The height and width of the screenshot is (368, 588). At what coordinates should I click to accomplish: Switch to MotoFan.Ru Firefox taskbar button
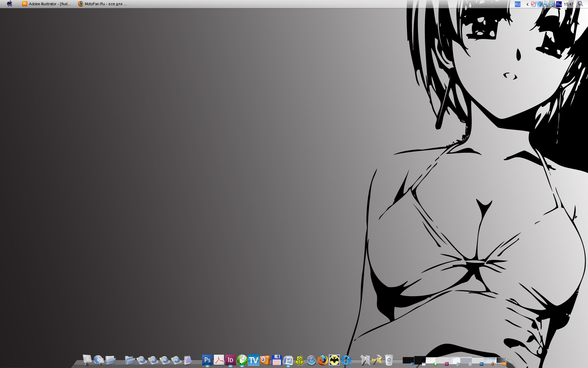click(103, 4)
